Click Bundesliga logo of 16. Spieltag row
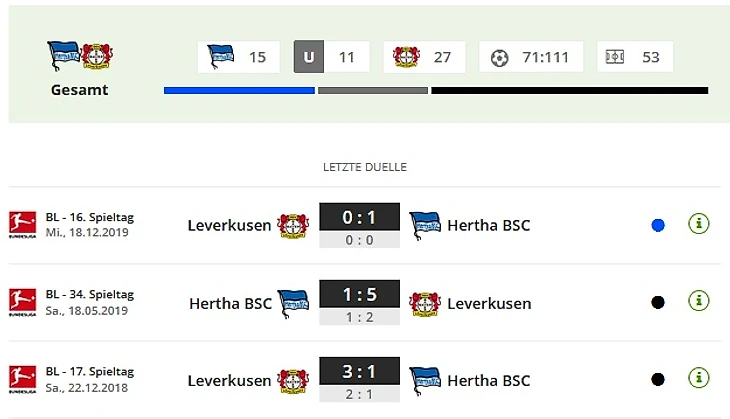This screenshot has height=419, width=730. click(x=22, y=224)
